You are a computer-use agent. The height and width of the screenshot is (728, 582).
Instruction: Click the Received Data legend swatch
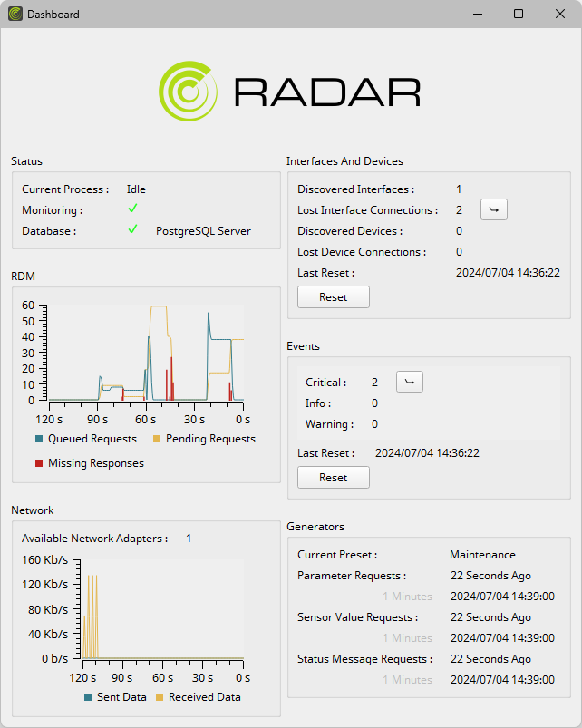[x=160, y=697]
